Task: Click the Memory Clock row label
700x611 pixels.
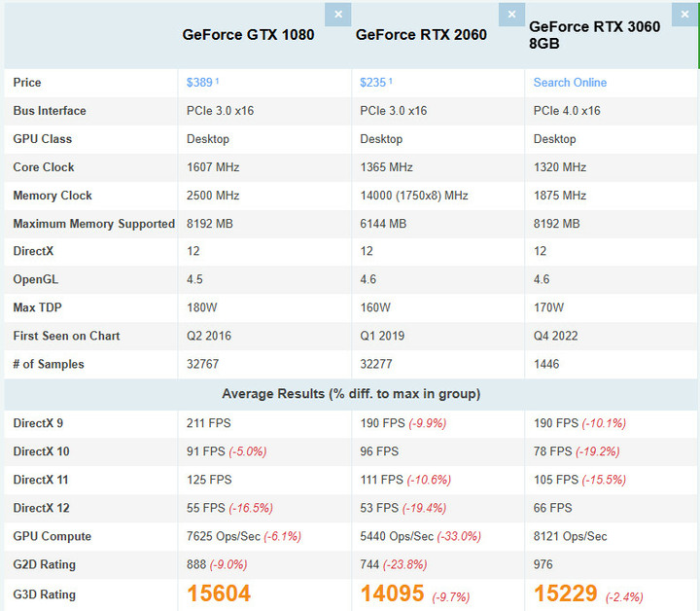Action: click(x=52, y=196)
